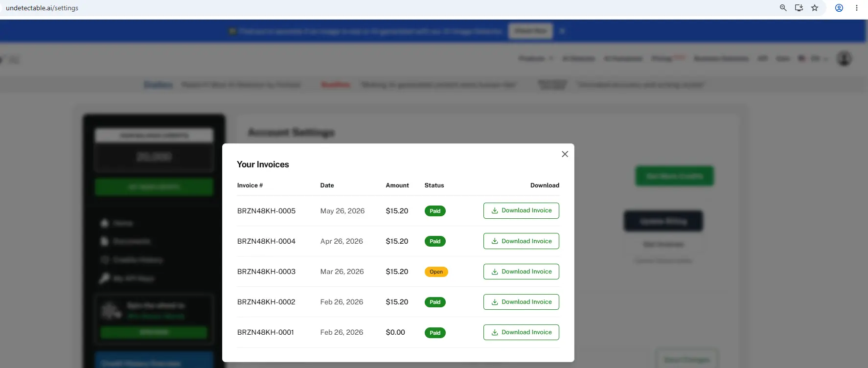Click the Your Invoices heading
The width and height of the screenshot is (868, 368).
click(x=263, y=164)
